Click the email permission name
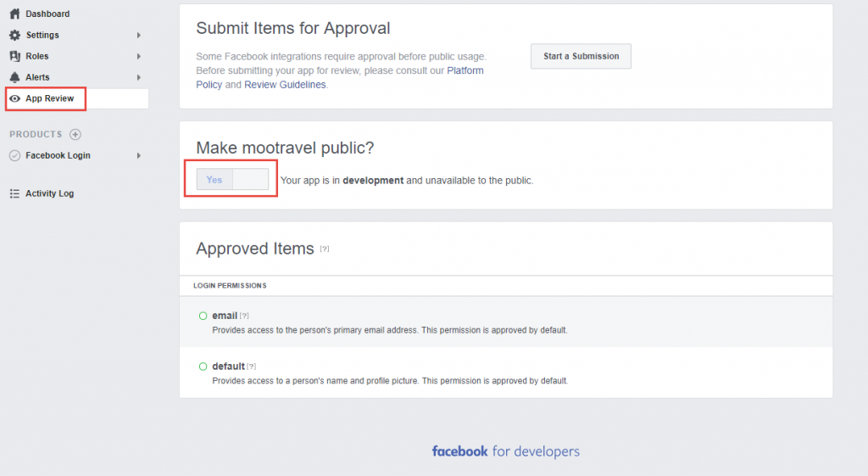Viewport: 868px width, 476px height. (x=225, y=316)
